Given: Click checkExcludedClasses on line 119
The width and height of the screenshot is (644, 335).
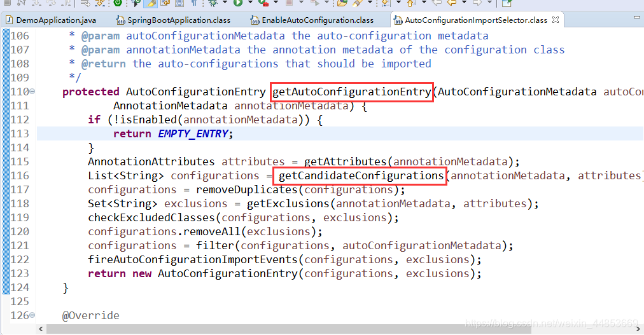Looking at the screenshot, I should 151,217.
